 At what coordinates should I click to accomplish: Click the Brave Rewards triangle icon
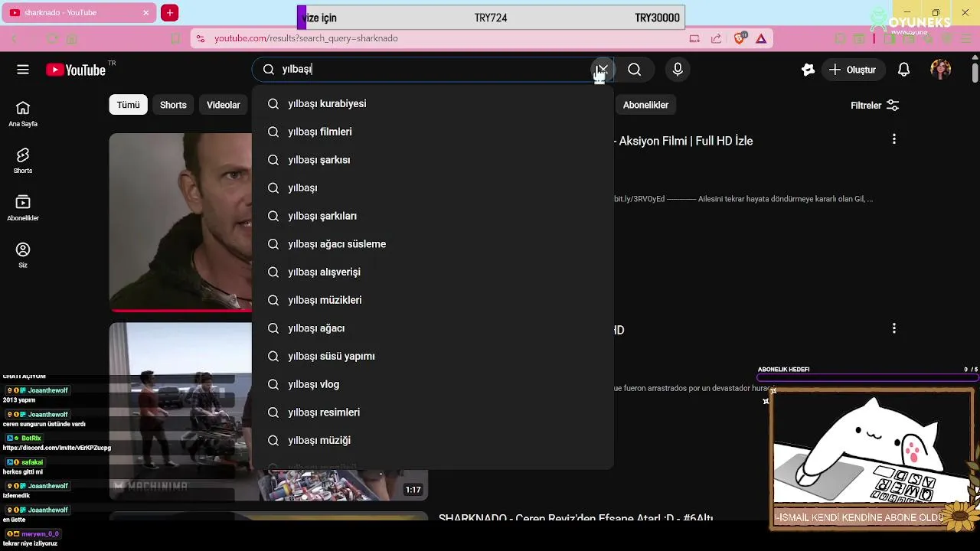point(761,38)
